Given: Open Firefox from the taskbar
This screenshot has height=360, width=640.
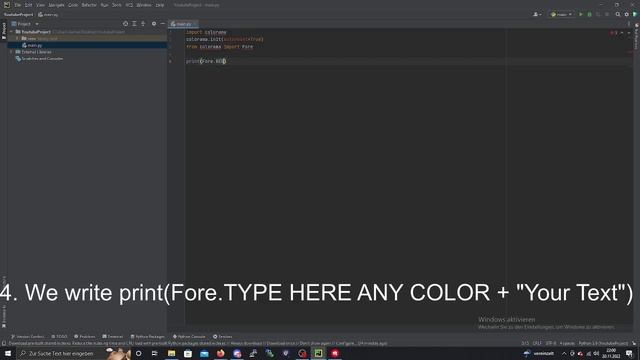Looking at the screenshot, I should click(220, 353).
